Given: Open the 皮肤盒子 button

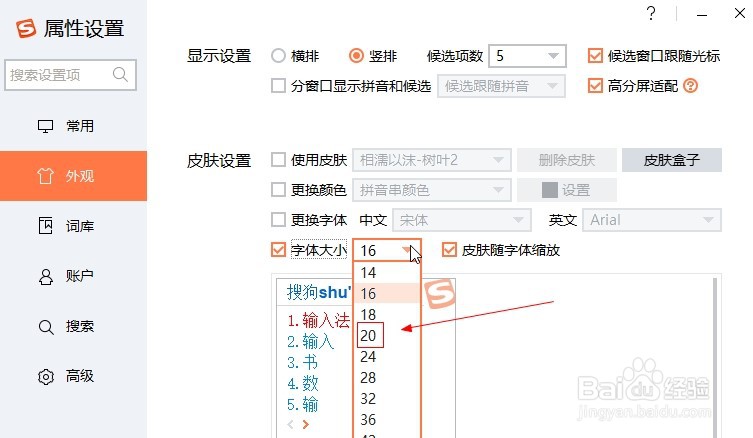Looking at the screenshot, I should point(671,160).
